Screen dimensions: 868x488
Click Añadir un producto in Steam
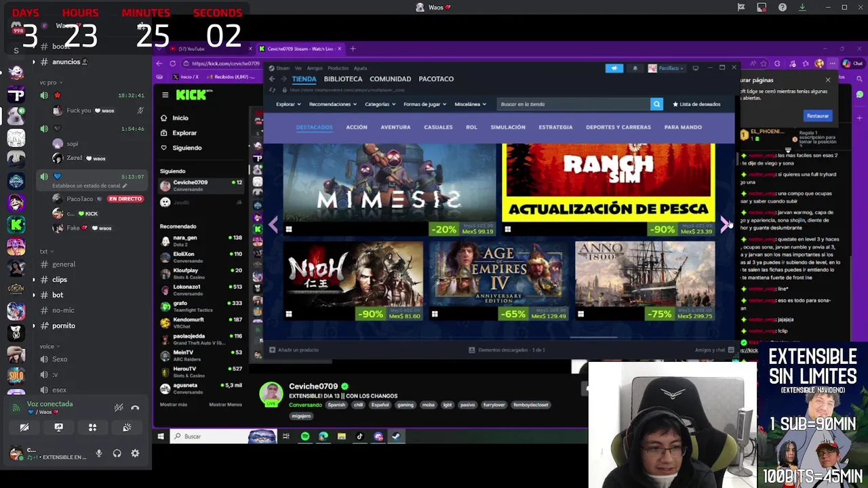[294, 350]
